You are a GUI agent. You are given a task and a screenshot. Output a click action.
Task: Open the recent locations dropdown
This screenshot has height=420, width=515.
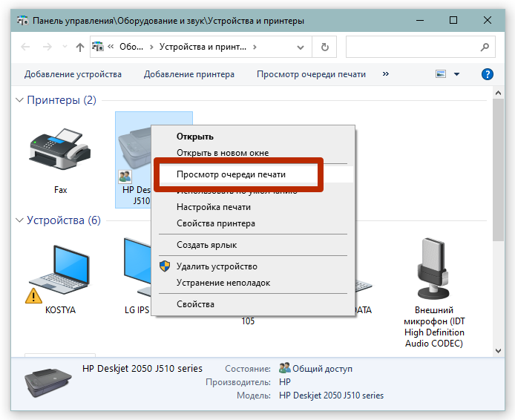pyautogui.click(x=65, y=47)
